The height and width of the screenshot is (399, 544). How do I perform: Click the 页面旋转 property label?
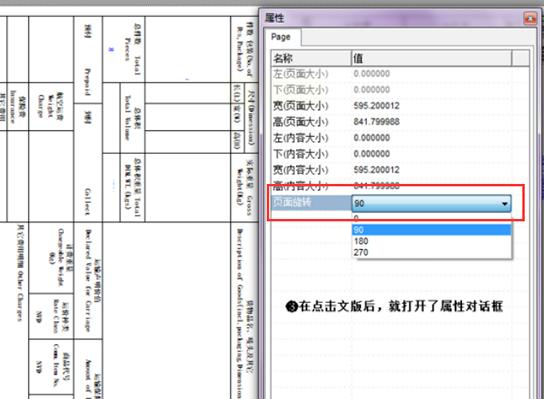coord(292,203)
